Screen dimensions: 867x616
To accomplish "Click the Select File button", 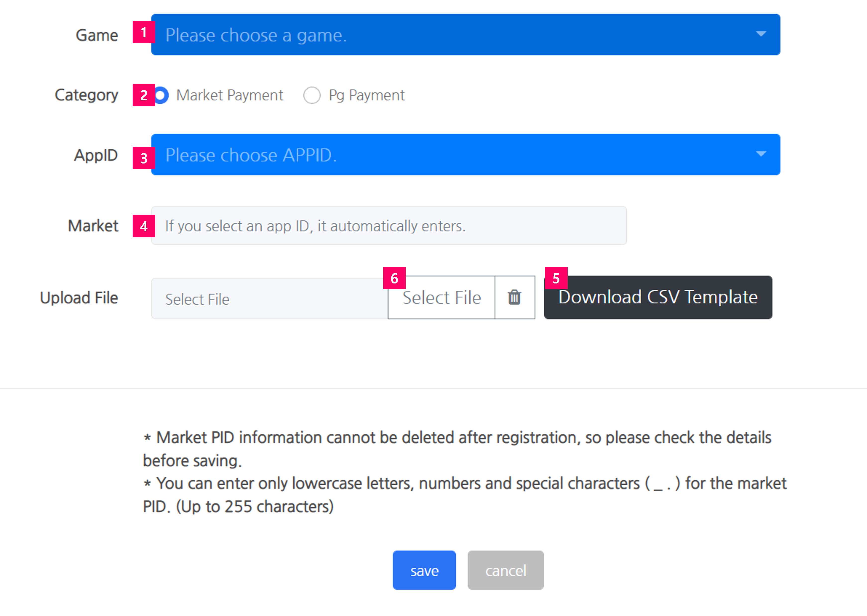I will (441, 297).
